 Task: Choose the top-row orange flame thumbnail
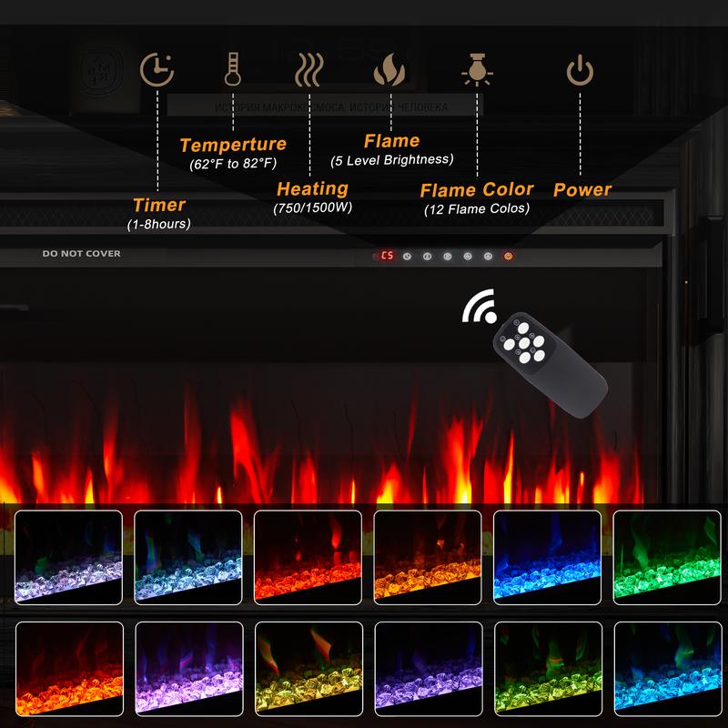tap(428, 556)
